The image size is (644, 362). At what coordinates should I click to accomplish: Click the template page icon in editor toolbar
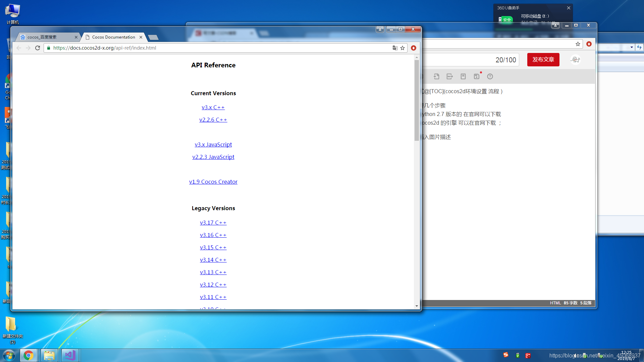coord(463,76)
